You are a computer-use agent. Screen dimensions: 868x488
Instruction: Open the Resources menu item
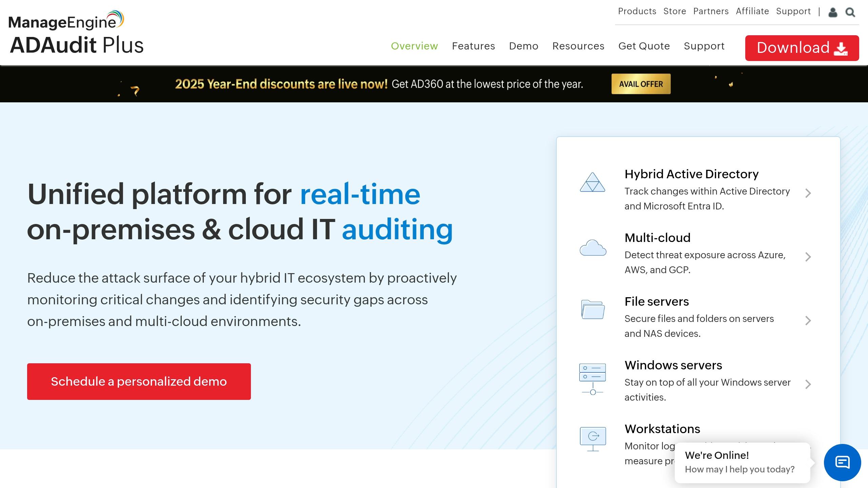(578, 46)
